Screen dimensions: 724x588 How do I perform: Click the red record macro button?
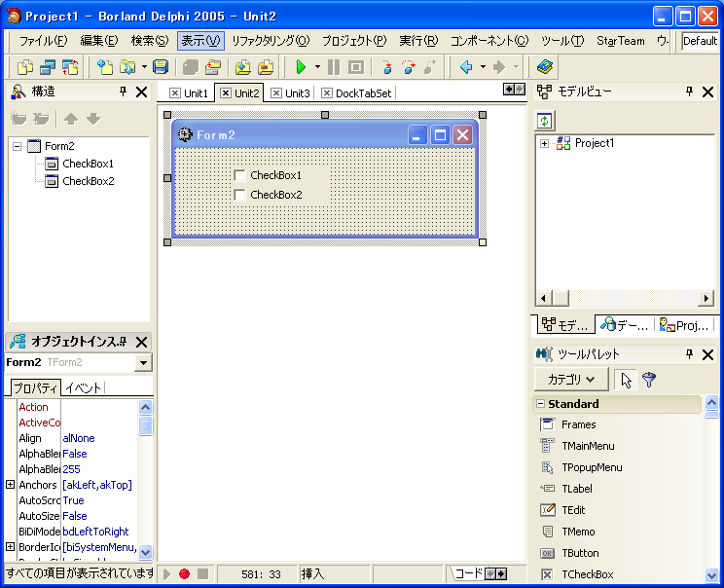pos(184,573)
